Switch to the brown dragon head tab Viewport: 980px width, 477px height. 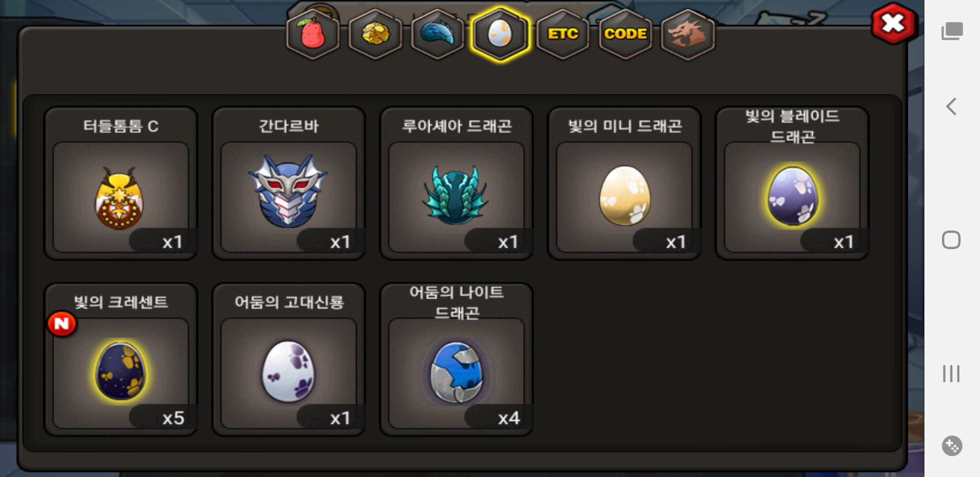coord(688,34)
